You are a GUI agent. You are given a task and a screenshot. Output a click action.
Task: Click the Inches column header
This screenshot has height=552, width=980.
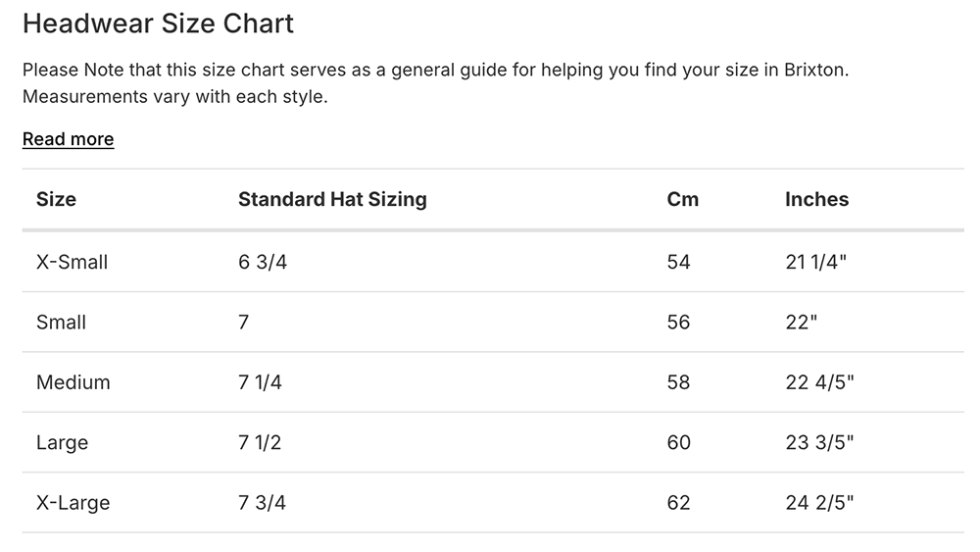816,199
